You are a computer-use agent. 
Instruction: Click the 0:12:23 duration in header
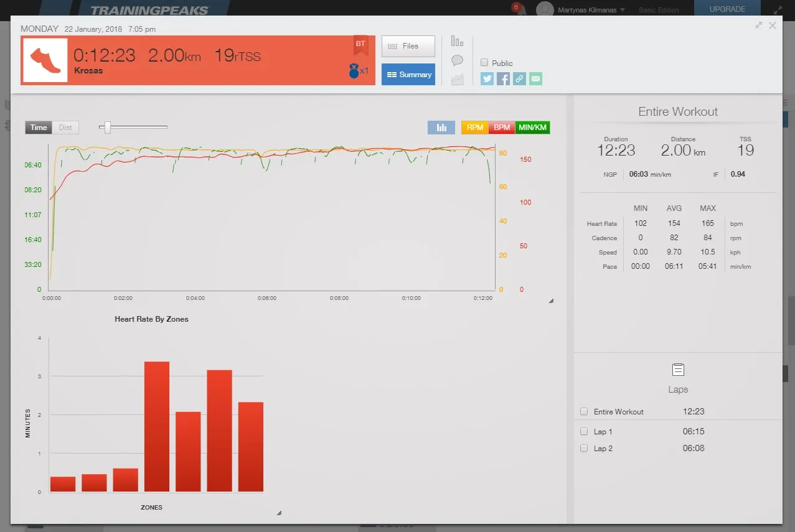coord(105,55)
